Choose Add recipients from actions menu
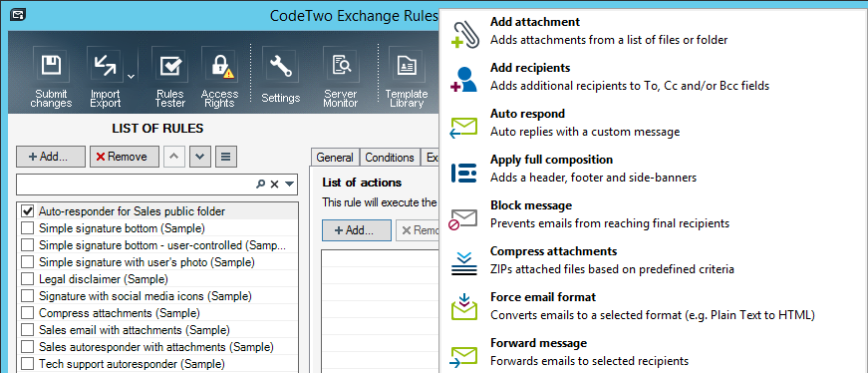Image resolution: width=868 pixels, height=373 pixels. click(653, 77)
